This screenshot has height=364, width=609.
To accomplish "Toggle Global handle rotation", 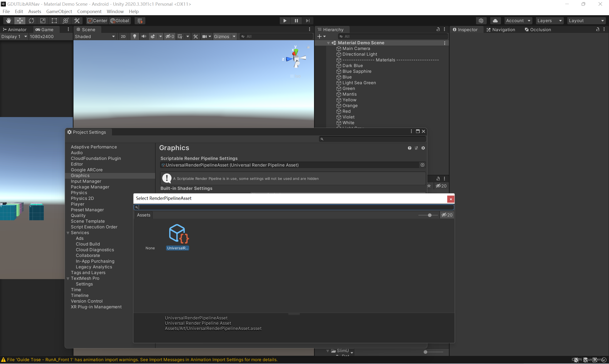I will click(120, 21).
